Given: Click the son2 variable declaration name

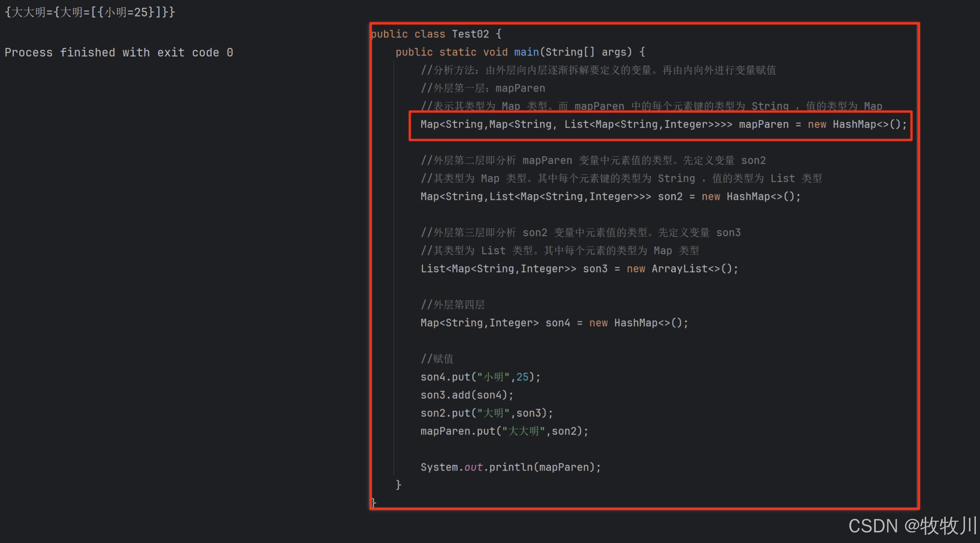Looking at the screenshot, I should tap(670, 197).
